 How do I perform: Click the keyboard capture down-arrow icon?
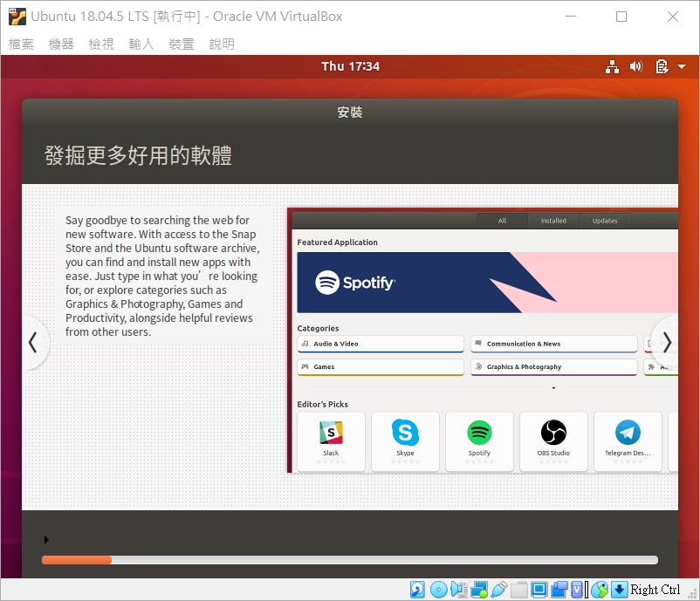click(619, 590)
